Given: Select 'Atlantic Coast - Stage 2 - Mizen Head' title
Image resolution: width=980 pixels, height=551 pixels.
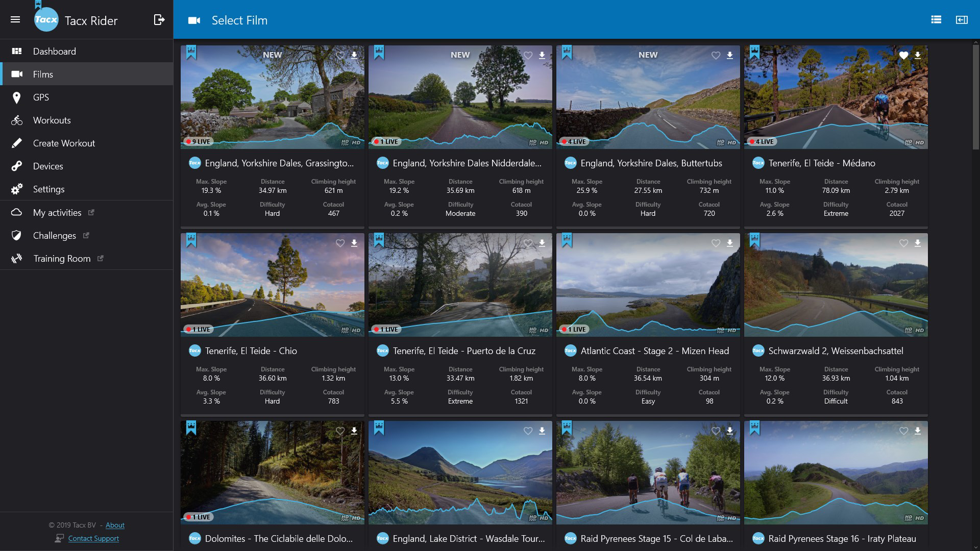Looking at the screenshot, I should (x=655, y=351).
